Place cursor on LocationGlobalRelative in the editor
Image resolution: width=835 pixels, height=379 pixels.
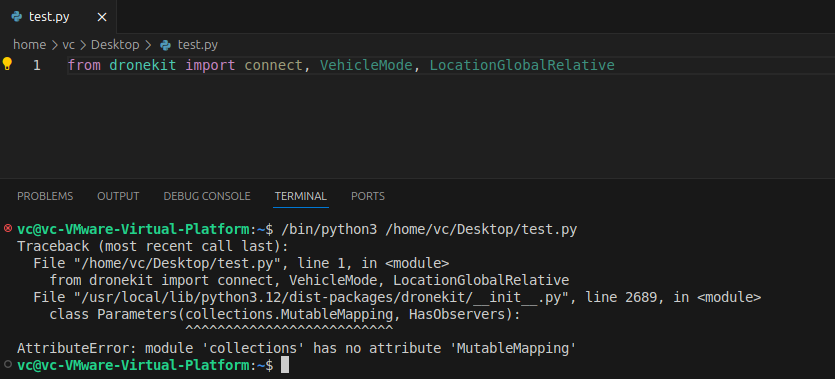pos(522,65)
